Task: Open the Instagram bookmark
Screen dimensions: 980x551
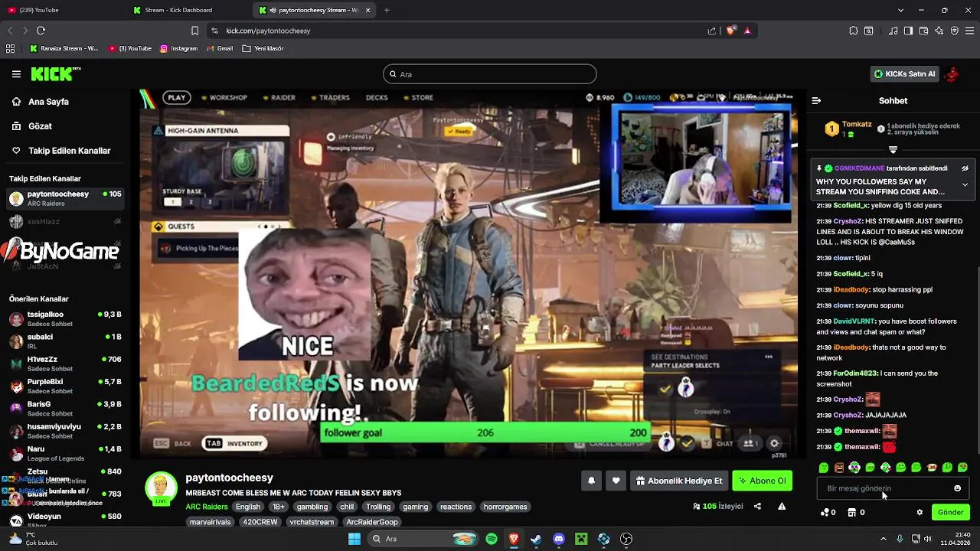Action: point(178,48)
